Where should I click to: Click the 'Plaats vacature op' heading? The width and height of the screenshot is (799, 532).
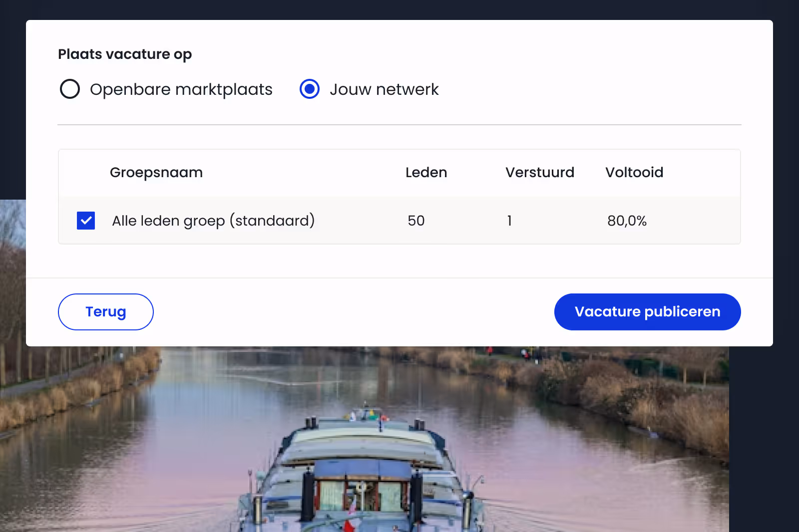pyautogui.click(x=125, y=54)
